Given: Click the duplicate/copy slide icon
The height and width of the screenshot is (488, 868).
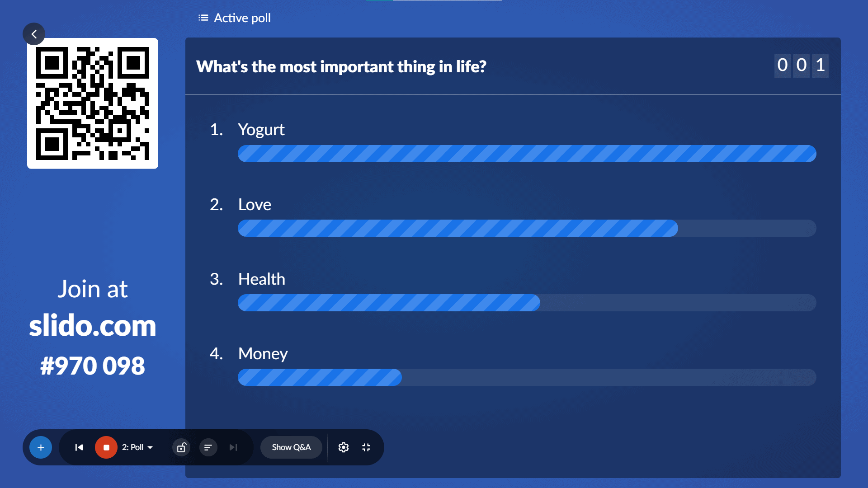Looking at the screenshot, I should [181, 447].
